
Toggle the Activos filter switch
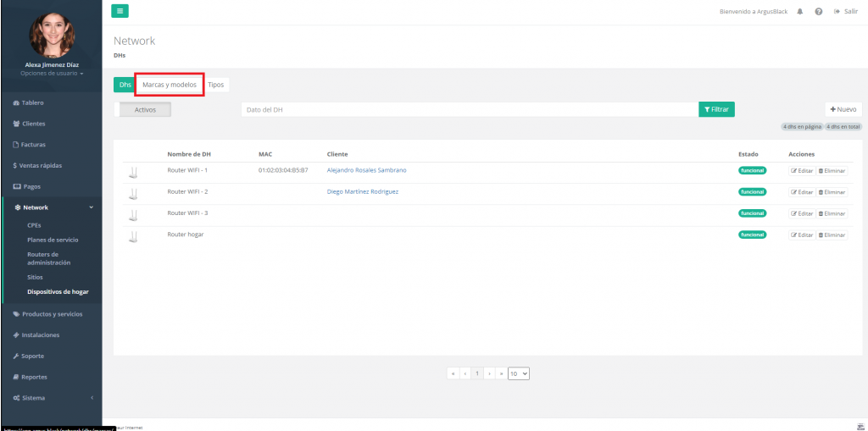click(145, 109)
